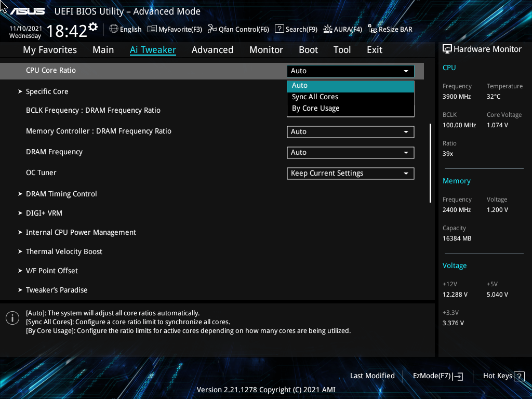Choose Auto in the core ratio list
Image resolution: width=532 pixels, height=399 pixels.
pyautogui.click(x=351, y=86)
